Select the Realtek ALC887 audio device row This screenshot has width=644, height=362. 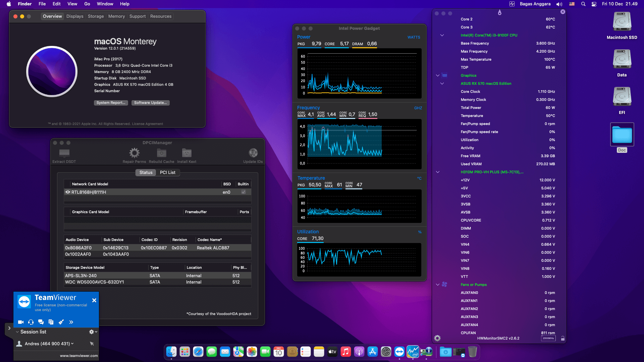click(x=158, y=248)
